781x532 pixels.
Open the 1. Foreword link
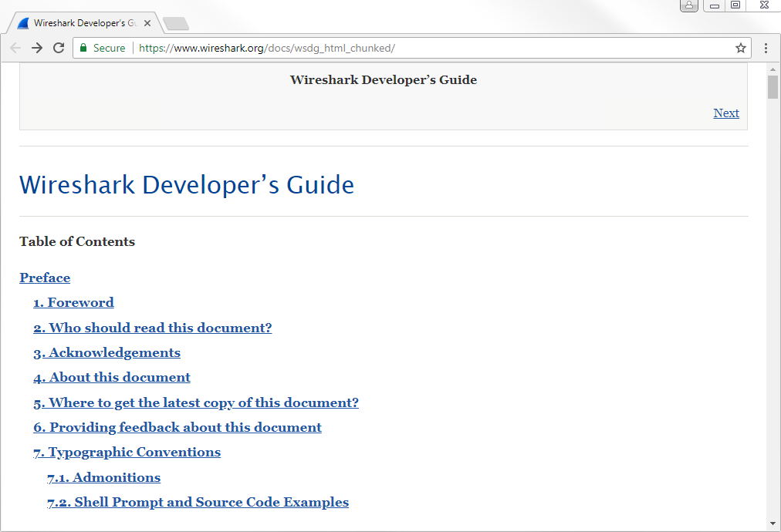click(x=73, y=302)
